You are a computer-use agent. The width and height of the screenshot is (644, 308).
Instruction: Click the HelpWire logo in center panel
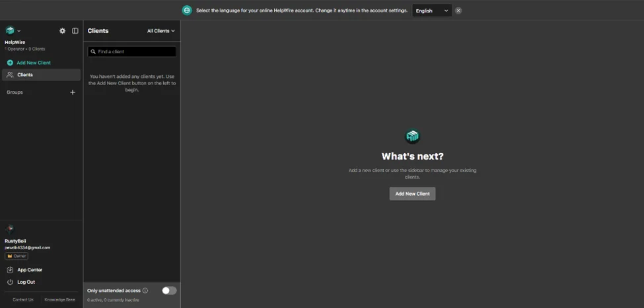412,137
